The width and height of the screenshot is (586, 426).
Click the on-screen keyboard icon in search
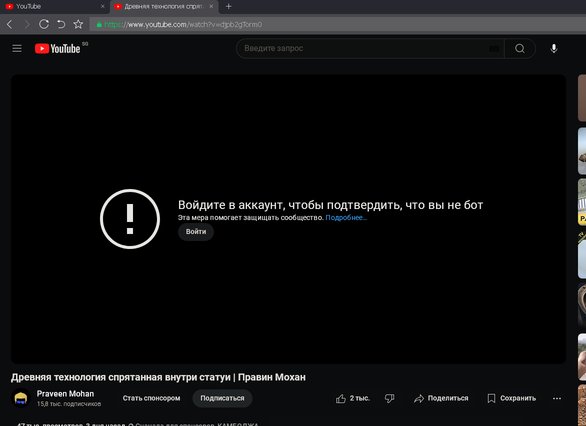(494, 49)
